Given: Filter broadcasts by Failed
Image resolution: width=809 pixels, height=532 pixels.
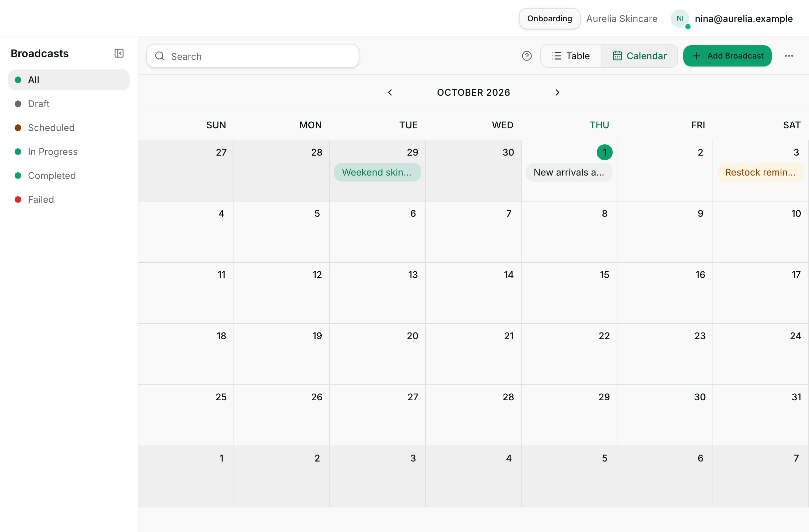Looking at the screenshot, I should pos(69,199).
